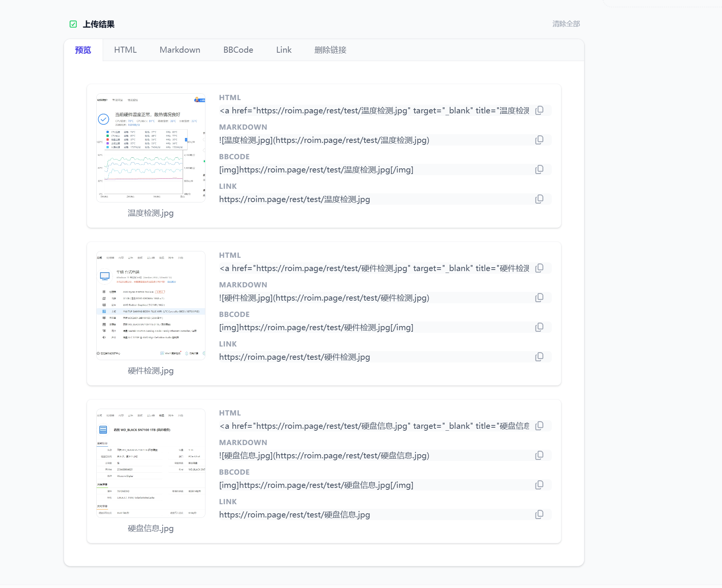
Task: Click the file name caption 温度检测.jpg
Action: (150, 213)
